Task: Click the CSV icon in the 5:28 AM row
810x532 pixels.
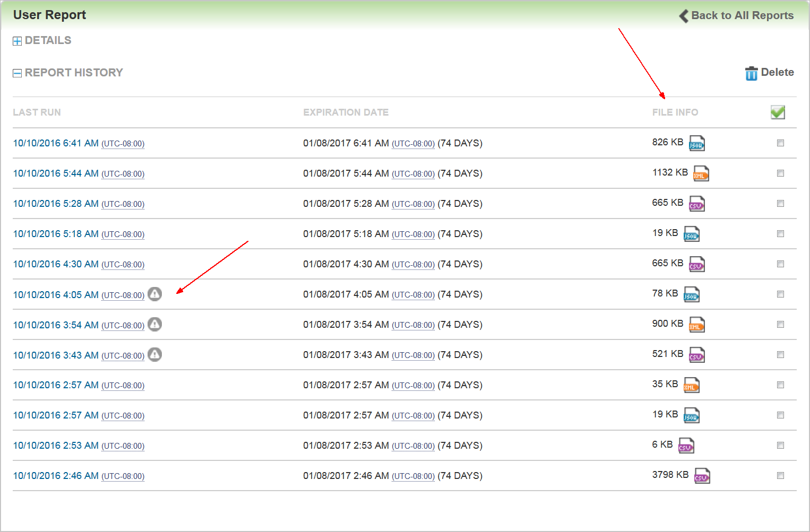Action: click(696, 204)
